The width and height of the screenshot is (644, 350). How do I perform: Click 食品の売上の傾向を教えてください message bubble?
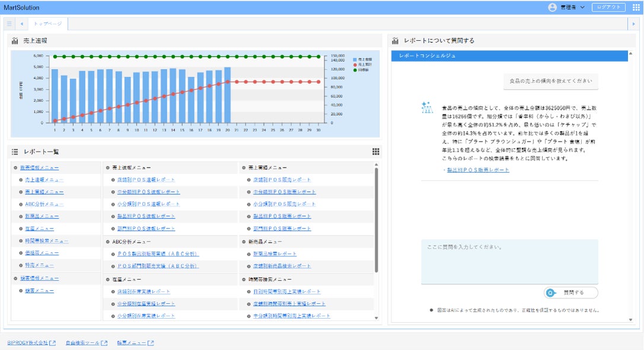point(551,81)
